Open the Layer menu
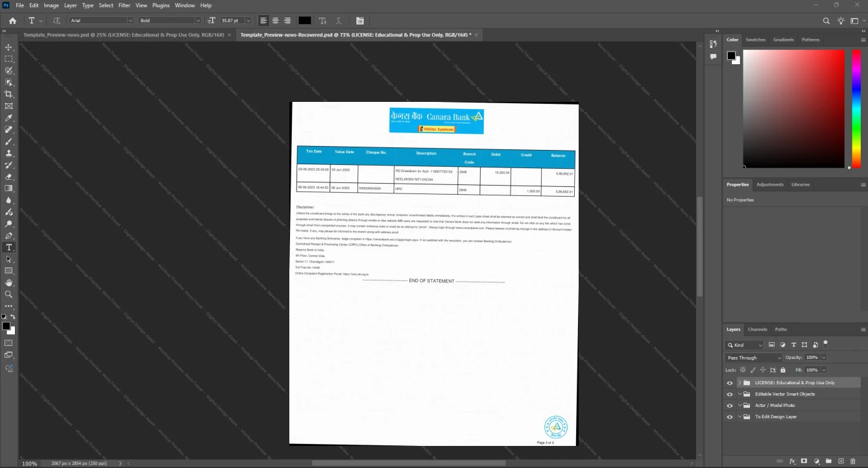The width and height of the screenshot is (868, 468). [70, 5]
